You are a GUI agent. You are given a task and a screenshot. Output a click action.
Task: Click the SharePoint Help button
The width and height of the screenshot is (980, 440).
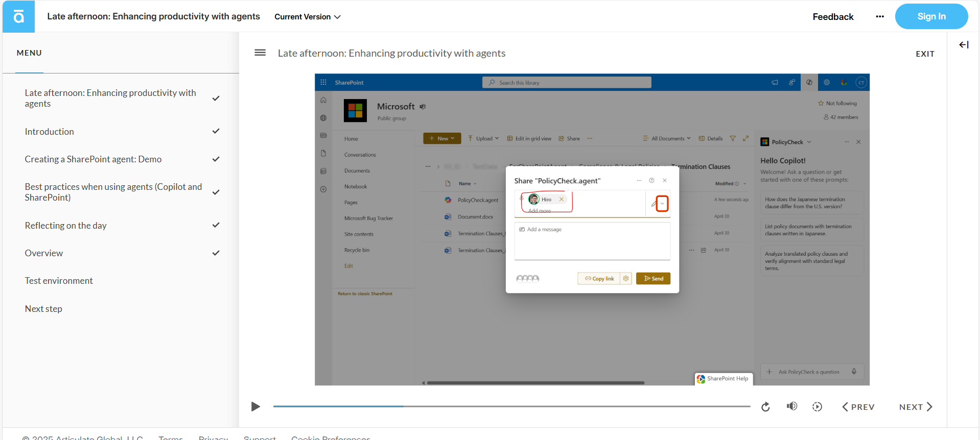pyautogui.click(x=724, y=379)
